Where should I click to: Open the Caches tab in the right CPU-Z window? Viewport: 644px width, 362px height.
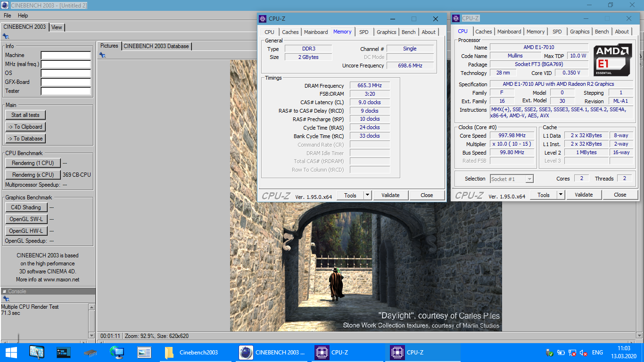coord(484,32)
